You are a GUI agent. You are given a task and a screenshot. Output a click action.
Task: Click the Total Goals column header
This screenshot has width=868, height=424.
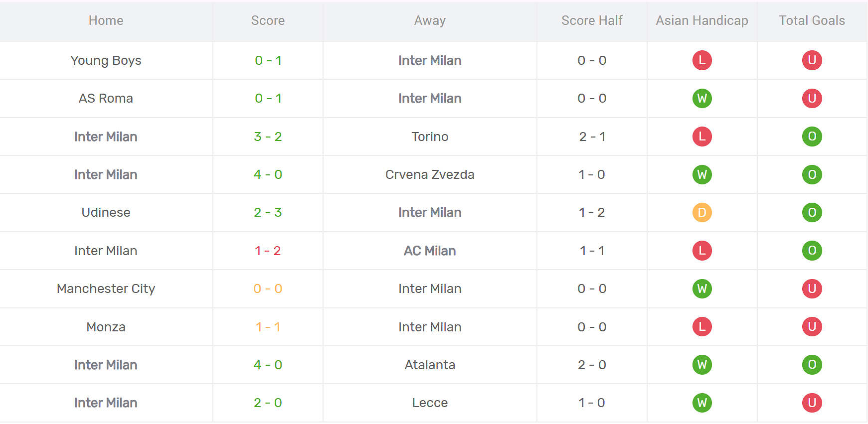812,20
